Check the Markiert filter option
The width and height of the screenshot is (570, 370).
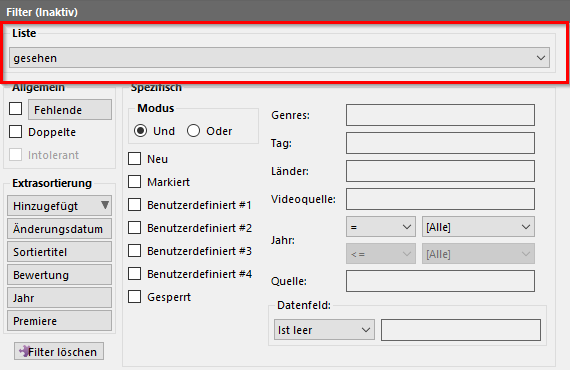(x=135, y=181)
